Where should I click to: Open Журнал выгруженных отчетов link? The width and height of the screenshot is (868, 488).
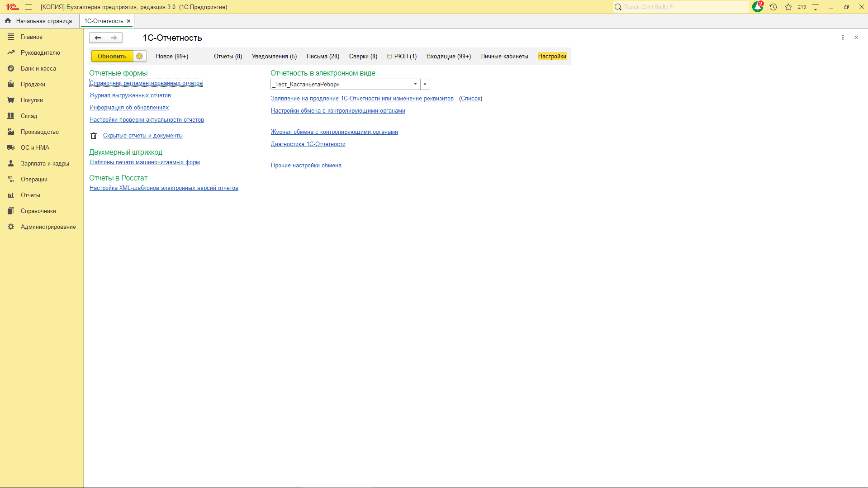(x=130, y=95)
